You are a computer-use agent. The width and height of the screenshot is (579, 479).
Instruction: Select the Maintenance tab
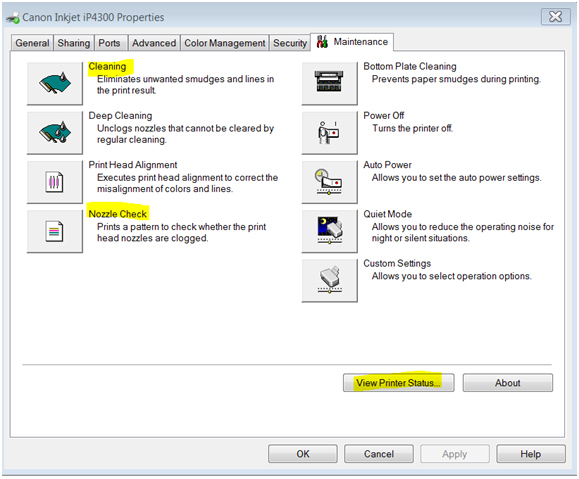coord(352,42)
